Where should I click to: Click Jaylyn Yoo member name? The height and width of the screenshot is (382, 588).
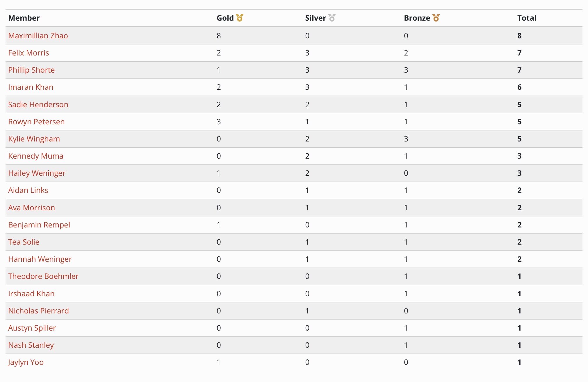[x=26, y=362]
